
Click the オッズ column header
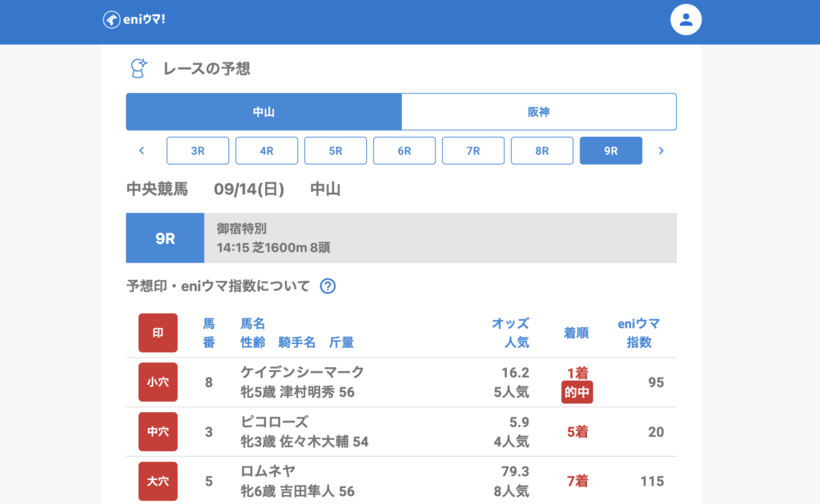click(510, 324)
